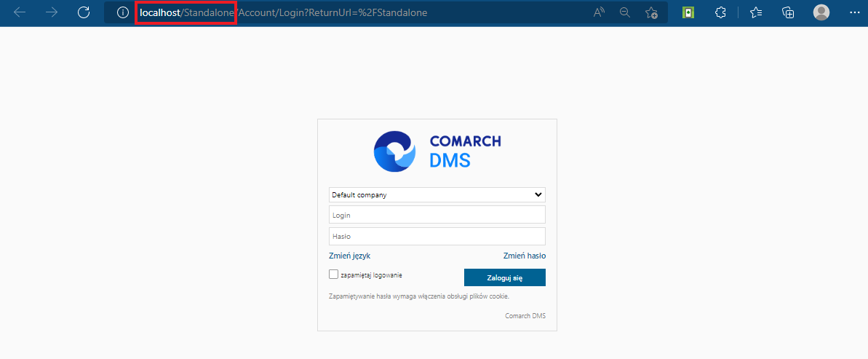868x359 pixels.
Task: Expand the Default company dropdown
Action: 437,194
